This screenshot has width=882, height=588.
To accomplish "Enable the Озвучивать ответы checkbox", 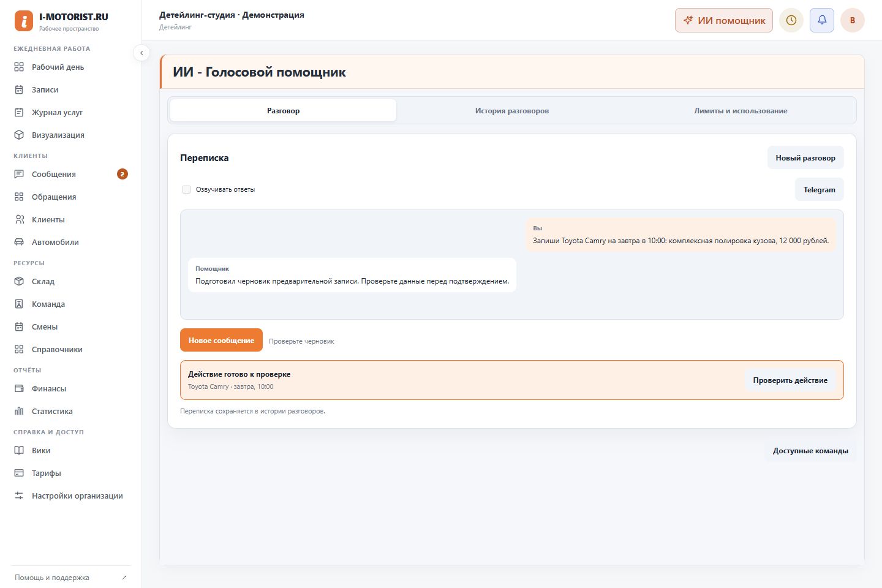I will click(x=186, y=189).
